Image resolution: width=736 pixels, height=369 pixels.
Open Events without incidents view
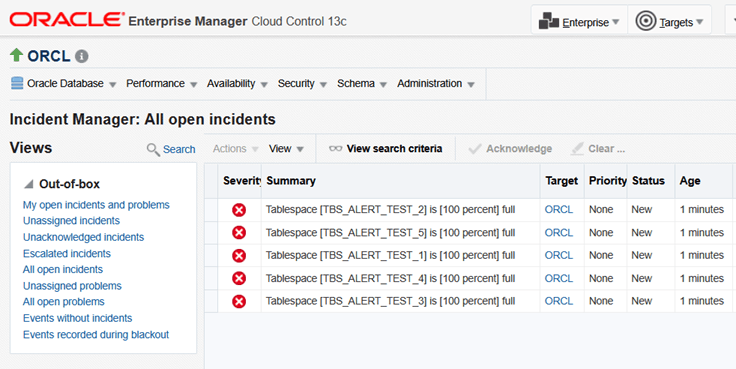tap(77, 318)
